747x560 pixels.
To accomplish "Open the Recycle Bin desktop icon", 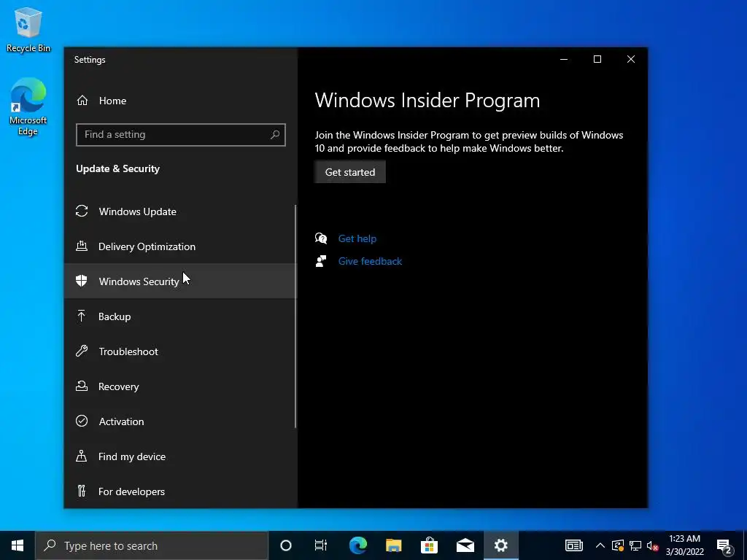I will click(28, 29).
